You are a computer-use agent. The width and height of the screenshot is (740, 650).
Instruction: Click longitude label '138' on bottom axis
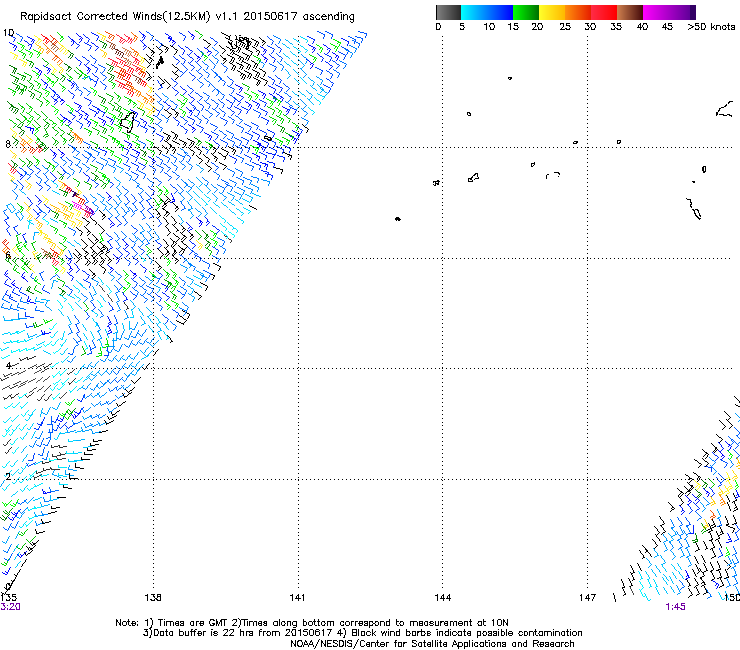tap(153, 598)
